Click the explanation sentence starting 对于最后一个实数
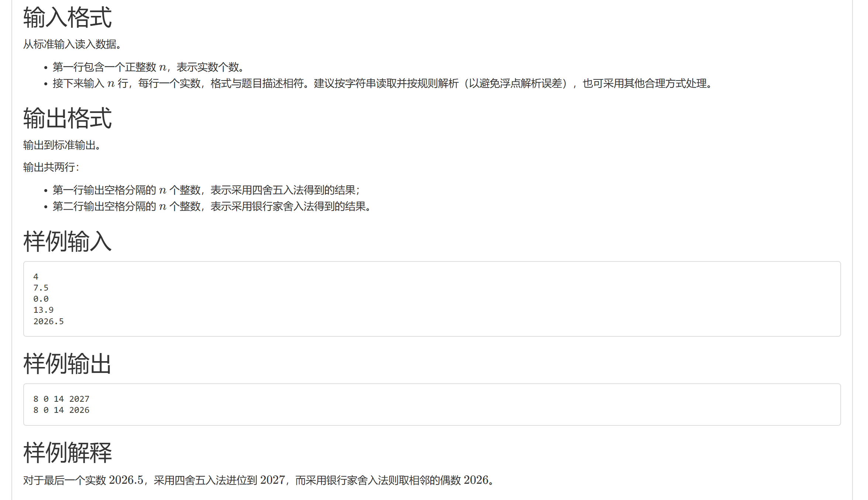Image resolution: width=868 pixels, height=500 pixels. [259, 480]
